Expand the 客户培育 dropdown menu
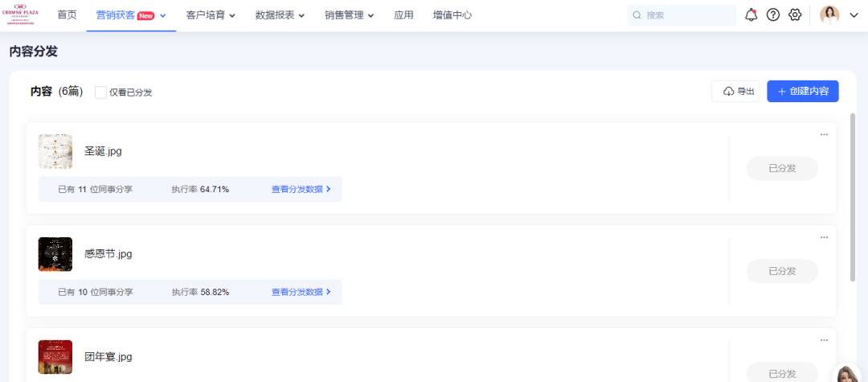This screenshot has height=382, width=868. pyautogui.click(x=211, y=15)
